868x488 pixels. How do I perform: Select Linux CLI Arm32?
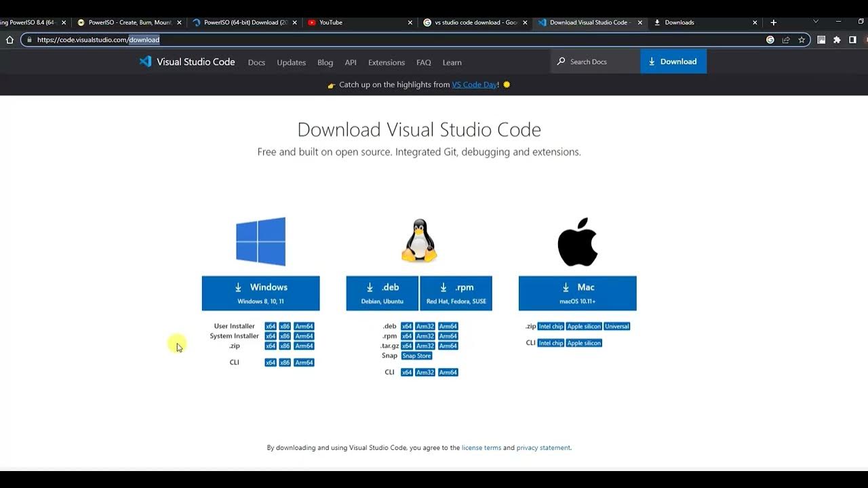click(x=425, y=372)
